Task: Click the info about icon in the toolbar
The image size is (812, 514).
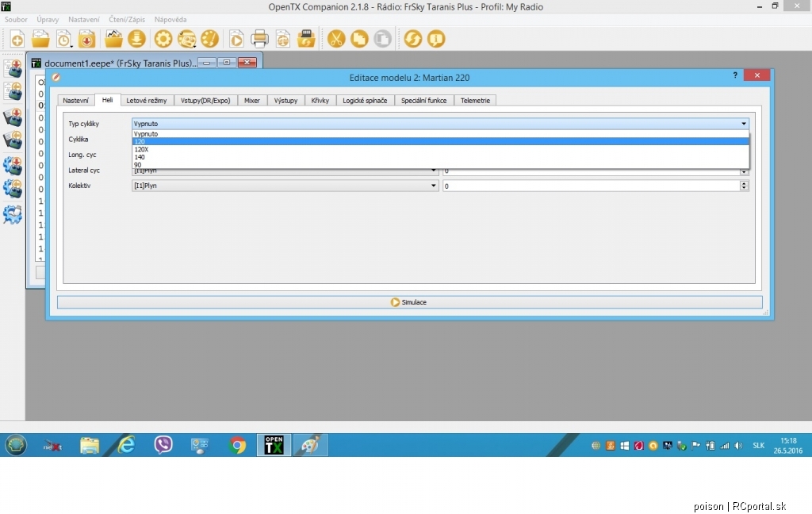Action: (x=436, y=39)
